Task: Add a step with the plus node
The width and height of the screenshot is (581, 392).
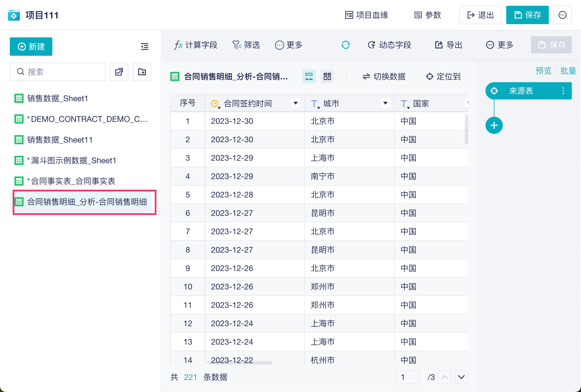Action: (x=494, y=125)
